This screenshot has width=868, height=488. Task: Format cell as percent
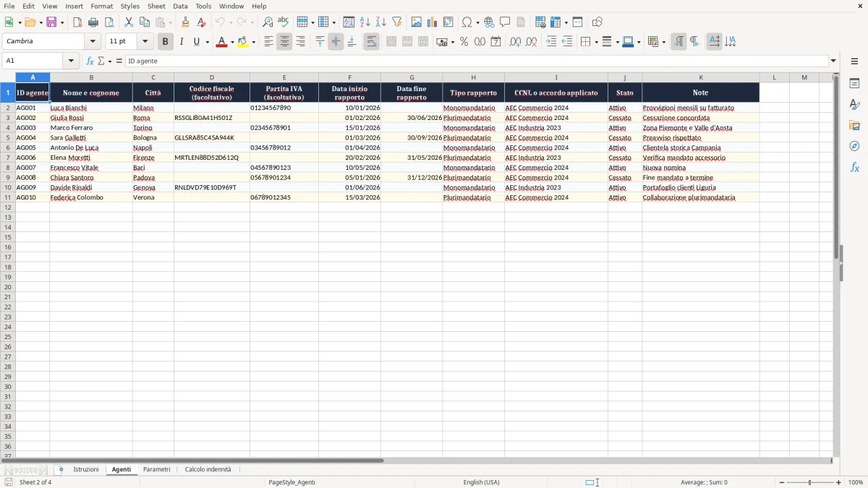(x=464, y=42)
